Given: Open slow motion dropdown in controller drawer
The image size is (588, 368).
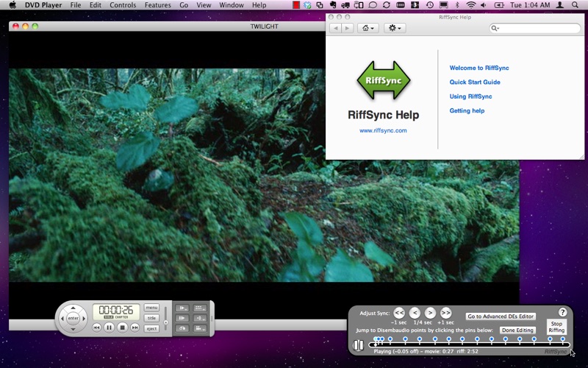Looking at the screenshot, I should [x=182, y=308].
